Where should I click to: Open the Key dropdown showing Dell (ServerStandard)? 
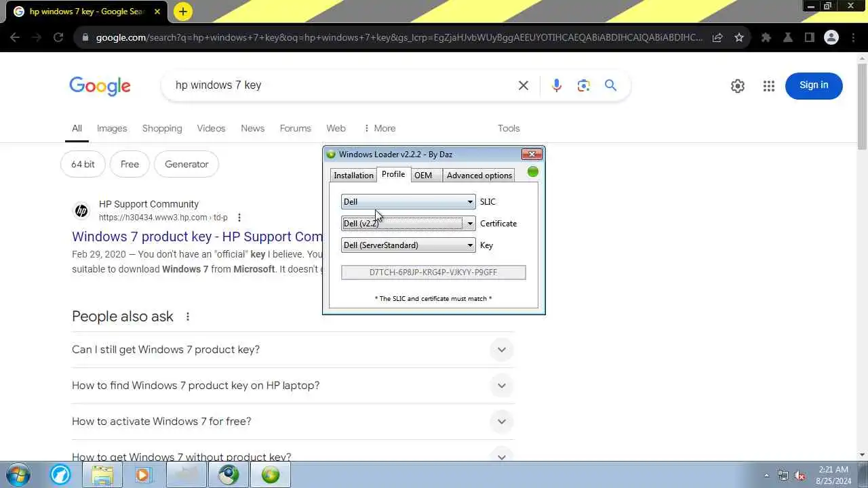(x=408, y=245)
